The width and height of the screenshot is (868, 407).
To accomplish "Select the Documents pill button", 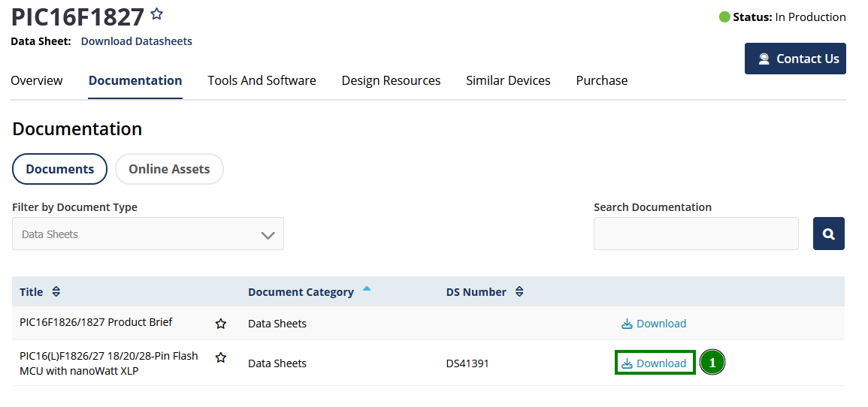I will [x=60, y=169].
